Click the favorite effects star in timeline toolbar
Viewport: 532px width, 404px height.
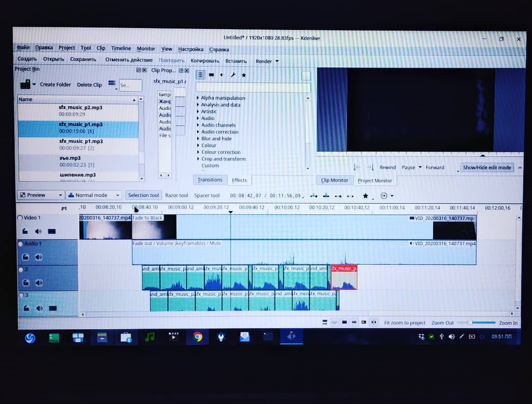366,196
